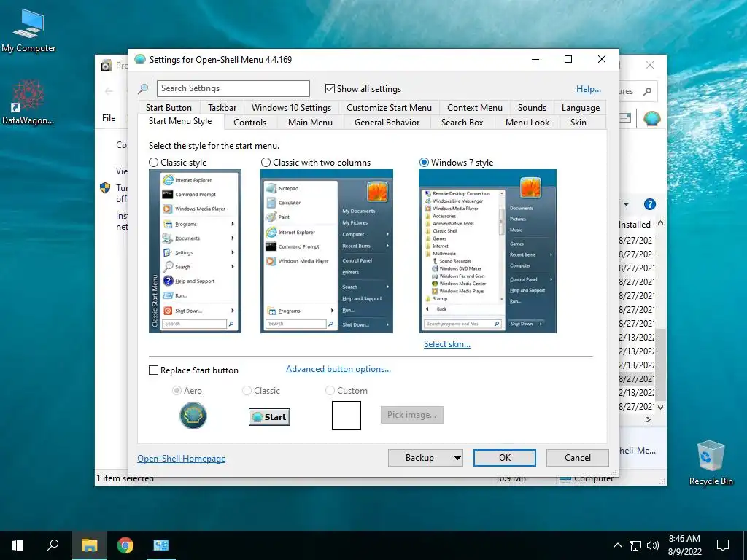Image resolution: width=747 pixels, height=560 pixels.
Task: Select the Classic style radio button
Action: point(153,163)
